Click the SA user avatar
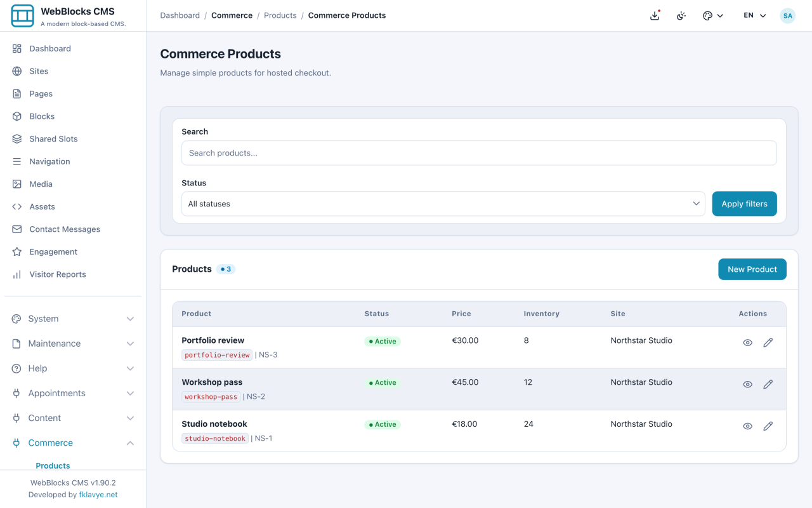Viewport: 812px width, 508px height. [788, 16]
